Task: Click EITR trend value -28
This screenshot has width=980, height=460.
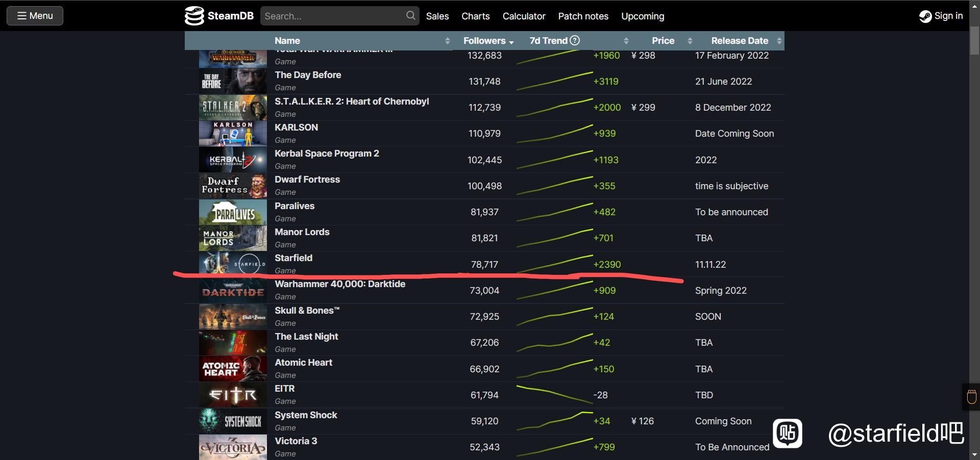Action: coord(600,395)
